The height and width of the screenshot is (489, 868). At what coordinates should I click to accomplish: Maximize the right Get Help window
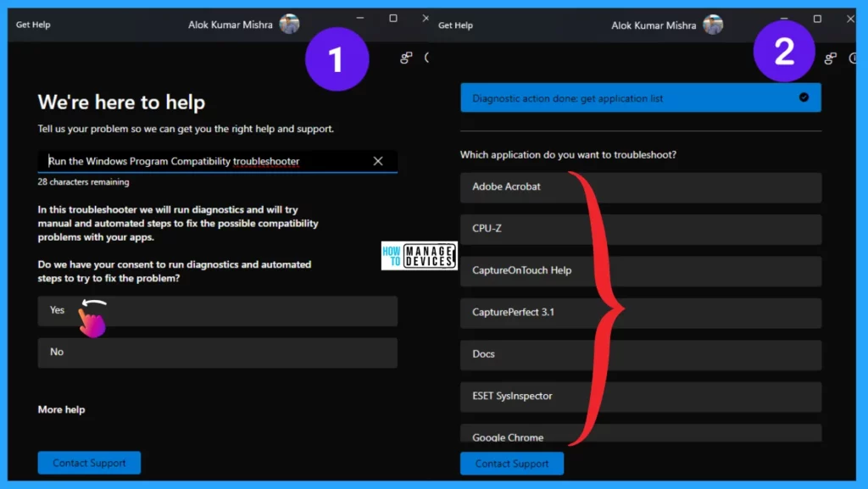pos(817,19)
